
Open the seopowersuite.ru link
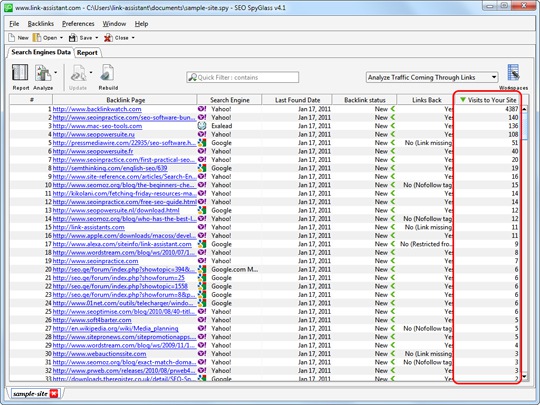[93, 134]
